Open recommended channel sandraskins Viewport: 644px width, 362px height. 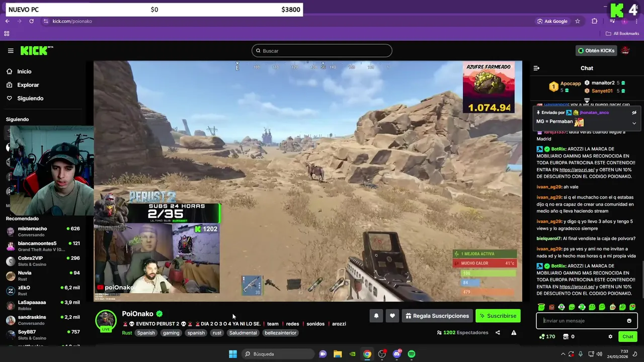coord(43,320)
